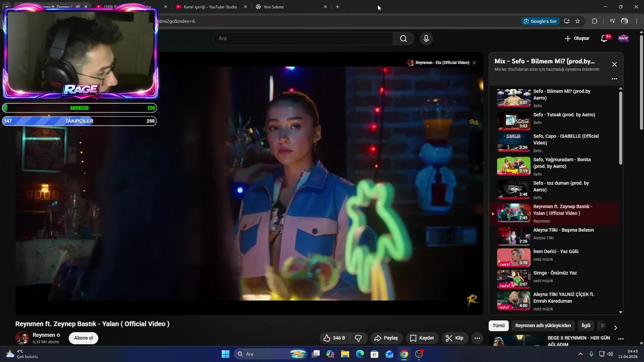This screenshot has height=362, width=644.
Task: Open Reynmen channel avatar under video
Action: (x=22, y=338)
